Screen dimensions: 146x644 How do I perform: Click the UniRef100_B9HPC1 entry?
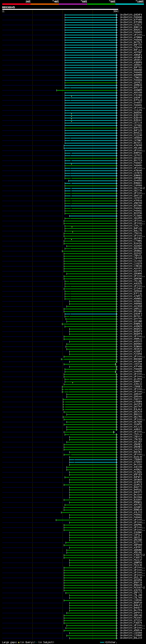point(131,382)
